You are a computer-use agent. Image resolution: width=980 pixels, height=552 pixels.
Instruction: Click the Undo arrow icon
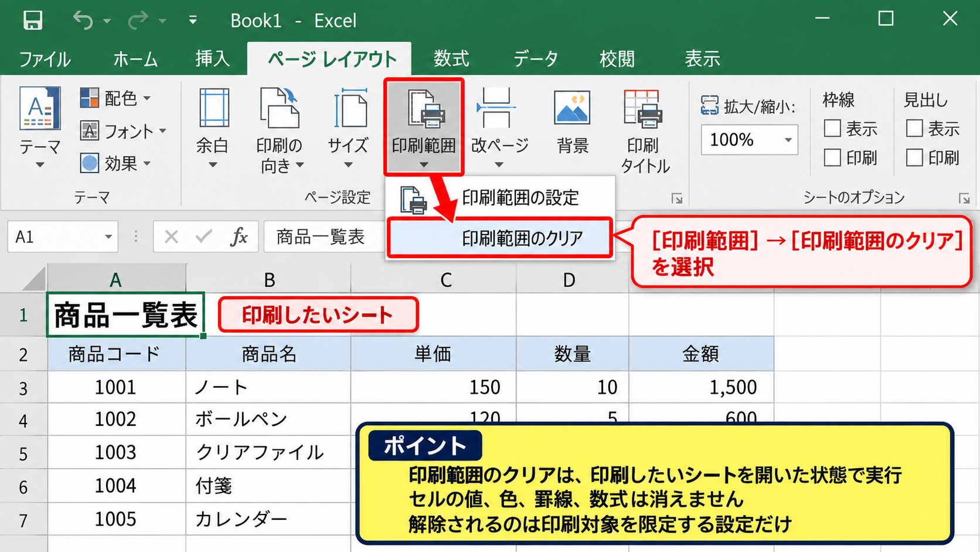pyautogui.click(x=83, y=21)
